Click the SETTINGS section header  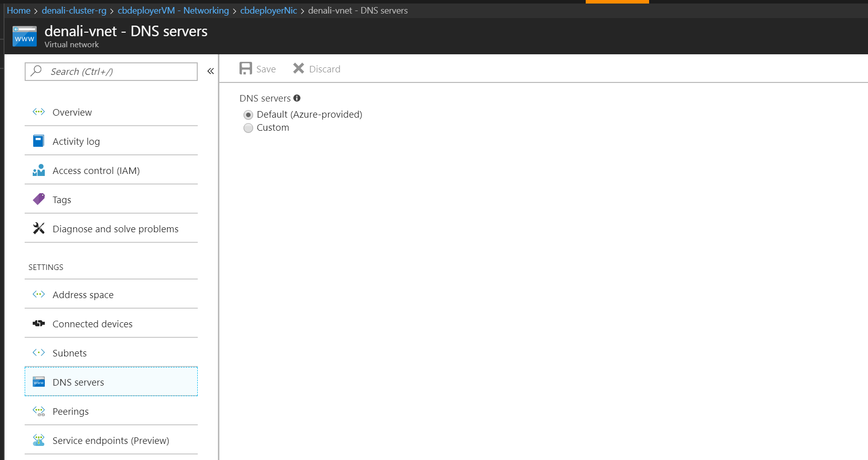(46, 267)
